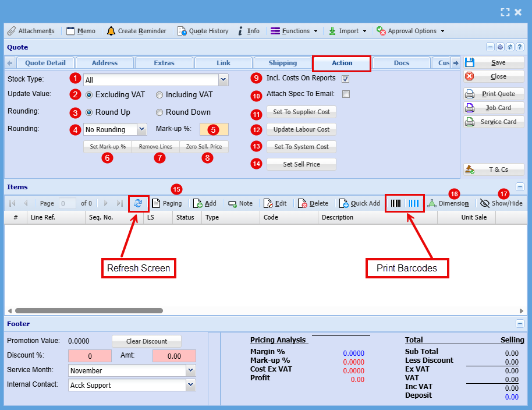
Task: Click the Create Reminder bell
Action: point(136,31)
